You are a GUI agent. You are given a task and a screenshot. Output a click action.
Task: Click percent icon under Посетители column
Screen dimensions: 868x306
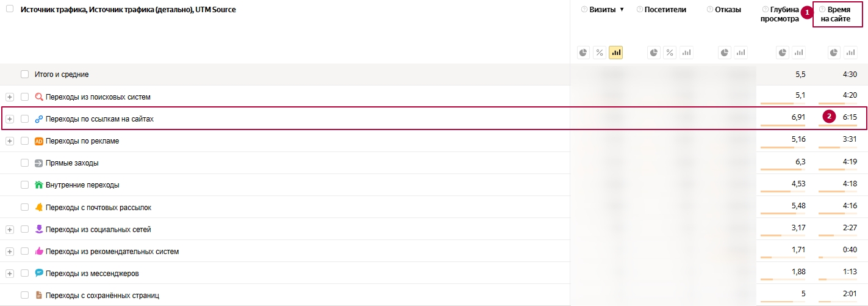tap(670, 53)
